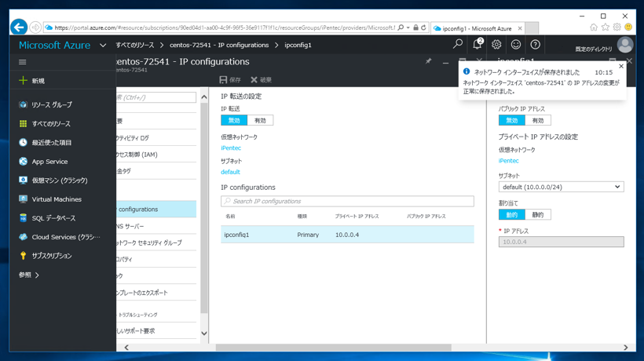Click the 保存 save button
Screen dimensions: 644x361
(x=230, y=79)
